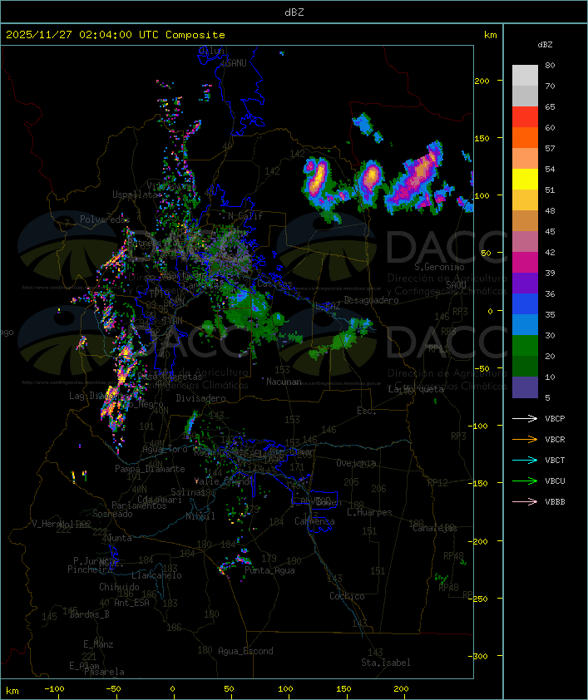Click the Pincheira map label
588x700 pixels.
point(90,569)
